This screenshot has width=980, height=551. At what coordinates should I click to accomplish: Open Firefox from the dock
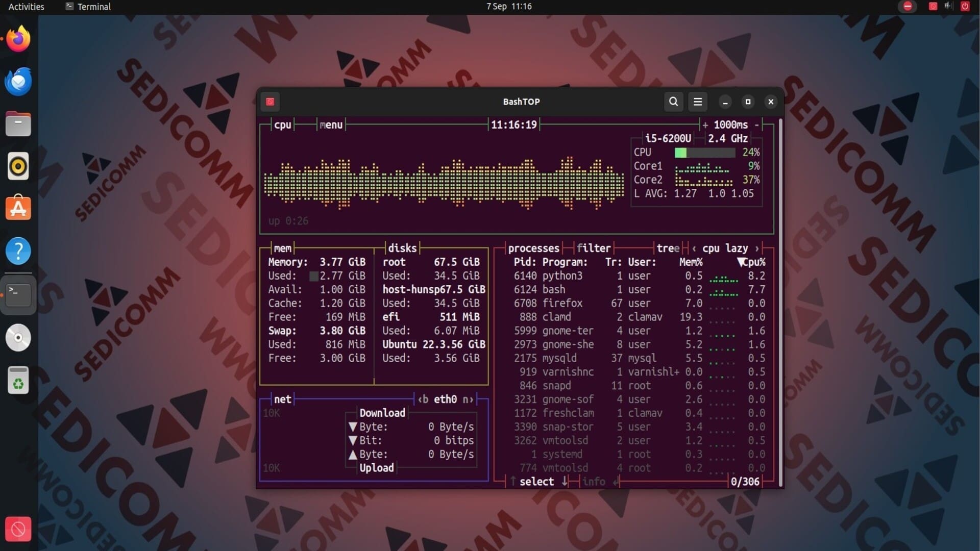(18, 39)
